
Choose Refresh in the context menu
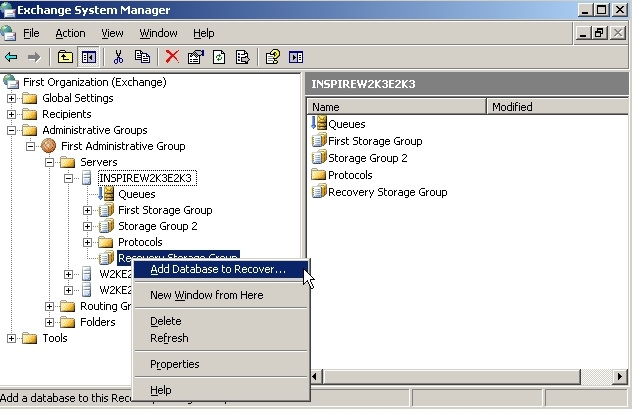click(x=221, y=338)
